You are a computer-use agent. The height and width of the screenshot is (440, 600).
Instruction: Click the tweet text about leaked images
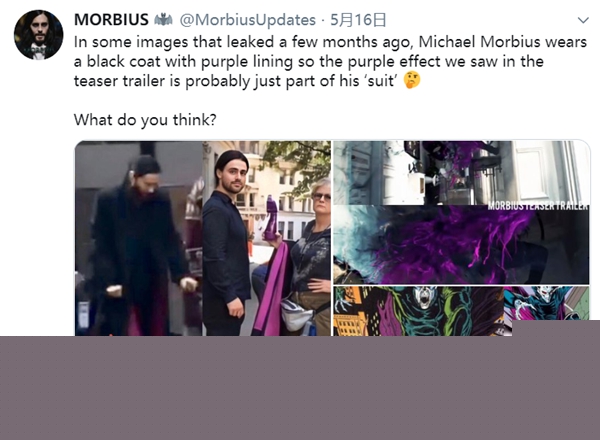coord(330,61)
